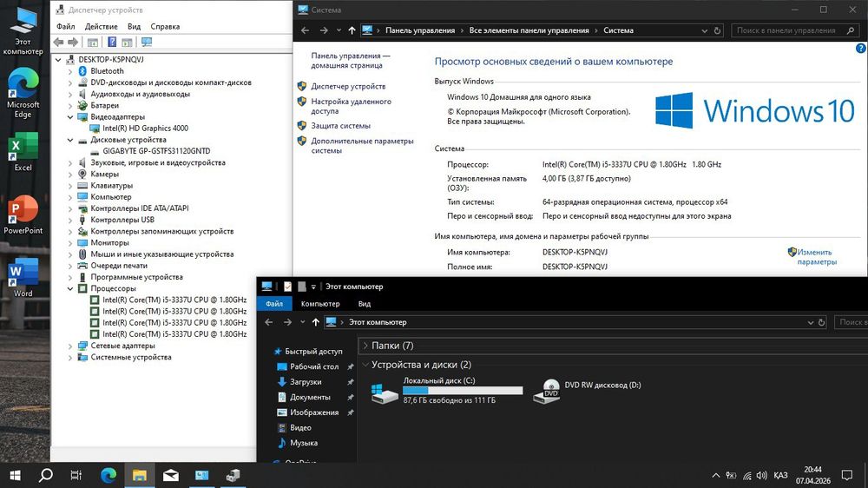This screenshot has height=488, width=868.
Task: Refresh the Система window address bar
Action: [718, 30]
